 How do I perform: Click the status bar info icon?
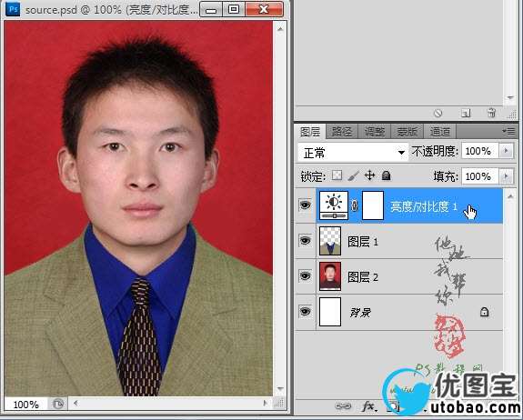[x=58, y=405]
